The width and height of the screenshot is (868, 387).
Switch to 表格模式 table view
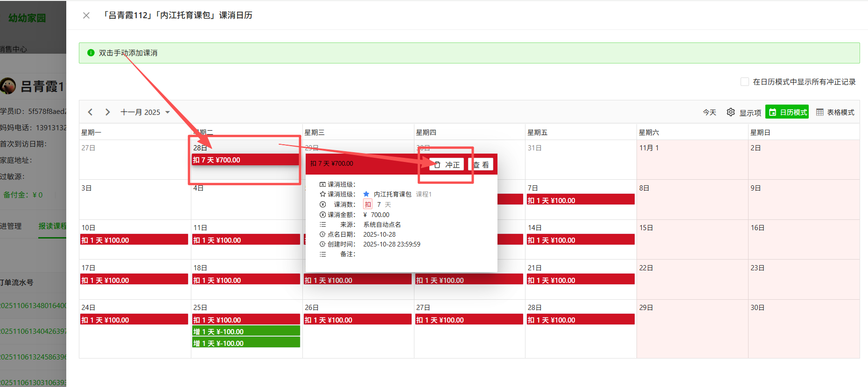[835, 112]
